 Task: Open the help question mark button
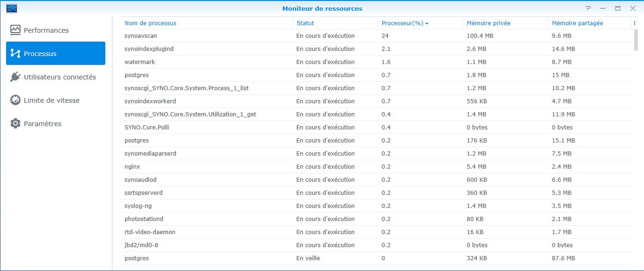(588, 8)
